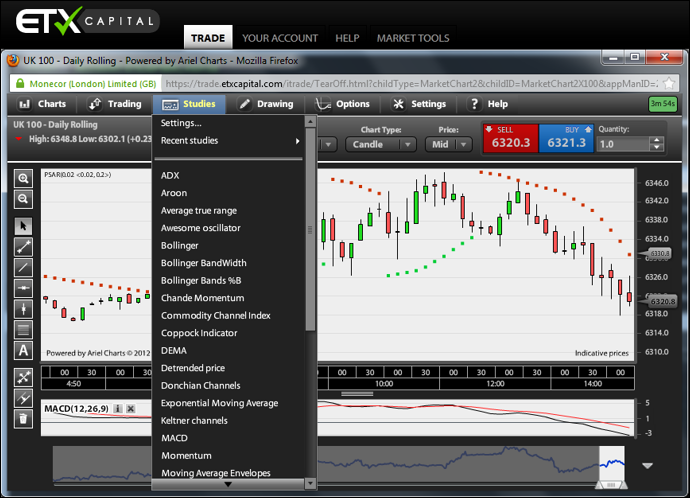Open the Trading toolbar menu
This screenshot has height=498, width=690.
point(115,104)
